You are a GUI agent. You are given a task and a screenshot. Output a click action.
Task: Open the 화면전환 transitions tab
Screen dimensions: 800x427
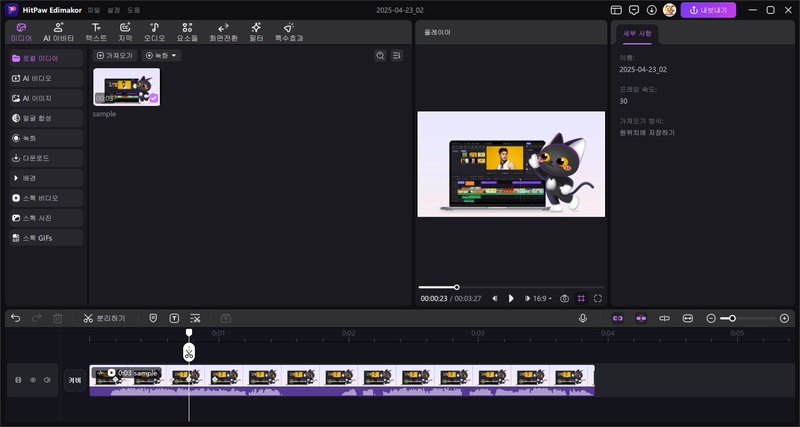[x=223, y=32]
